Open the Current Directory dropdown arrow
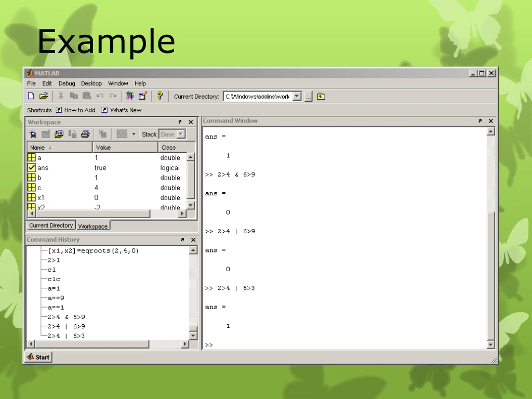The image size is (532, 399). (297, 96)
